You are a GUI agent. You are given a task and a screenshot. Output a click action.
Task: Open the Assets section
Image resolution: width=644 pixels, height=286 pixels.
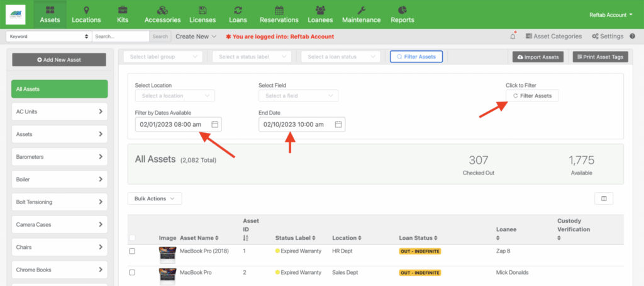50,14
